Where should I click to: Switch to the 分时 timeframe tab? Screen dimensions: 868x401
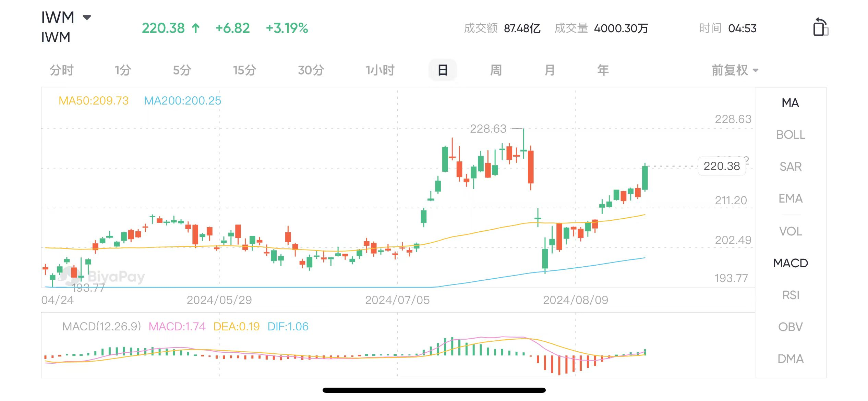click(x=62, y=70)
